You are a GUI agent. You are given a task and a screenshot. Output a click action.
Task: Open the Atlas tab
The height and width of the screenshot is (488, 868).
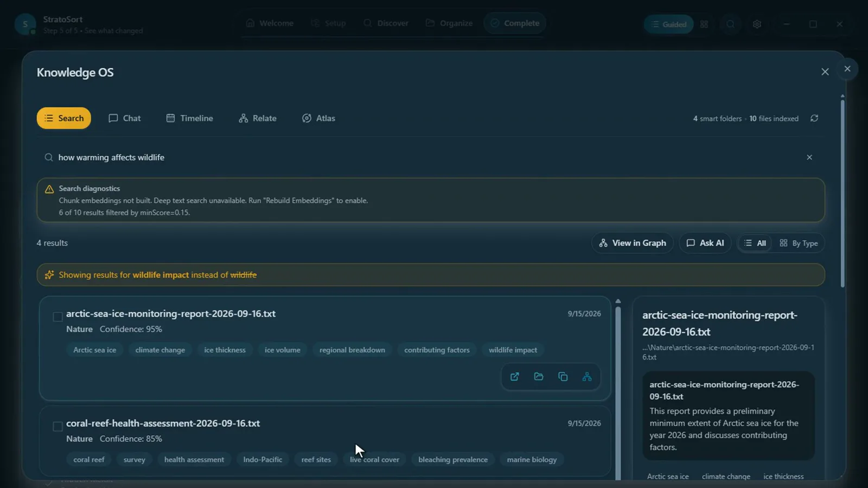[318, 118]
